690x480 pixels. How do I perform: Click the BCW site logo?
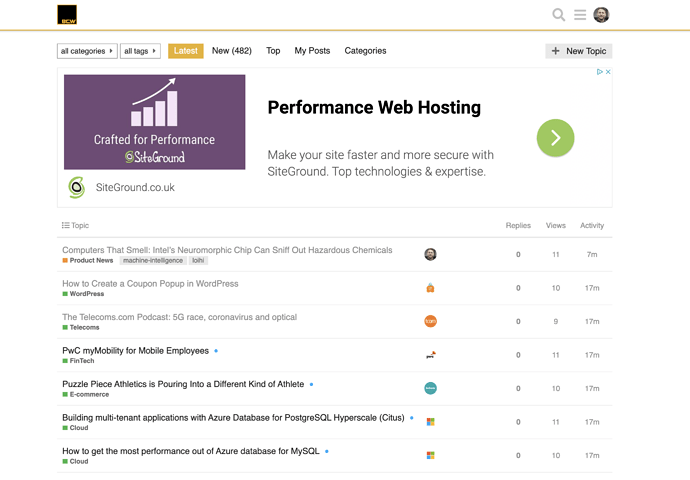[x=67, y=15]
